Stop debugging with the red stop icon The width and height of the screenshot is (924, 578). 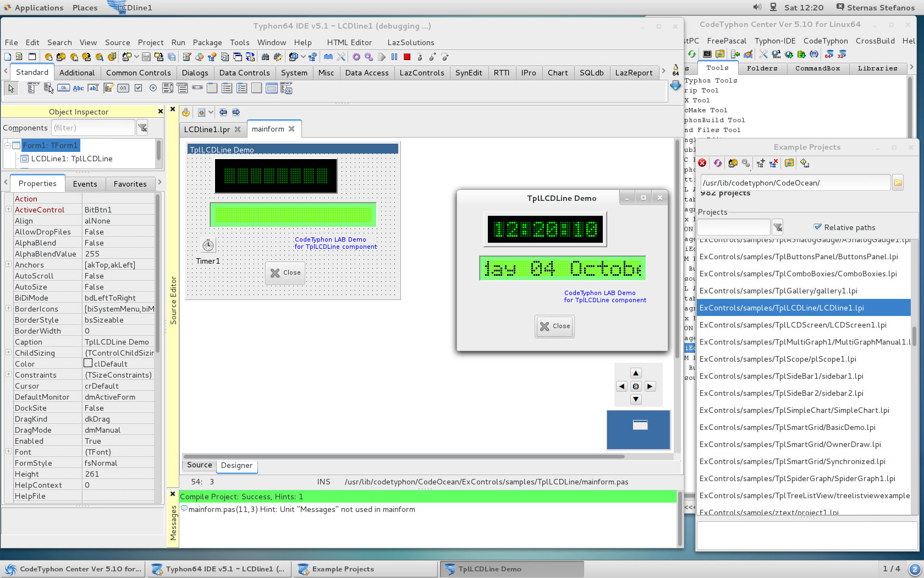[x=407, y=57]
